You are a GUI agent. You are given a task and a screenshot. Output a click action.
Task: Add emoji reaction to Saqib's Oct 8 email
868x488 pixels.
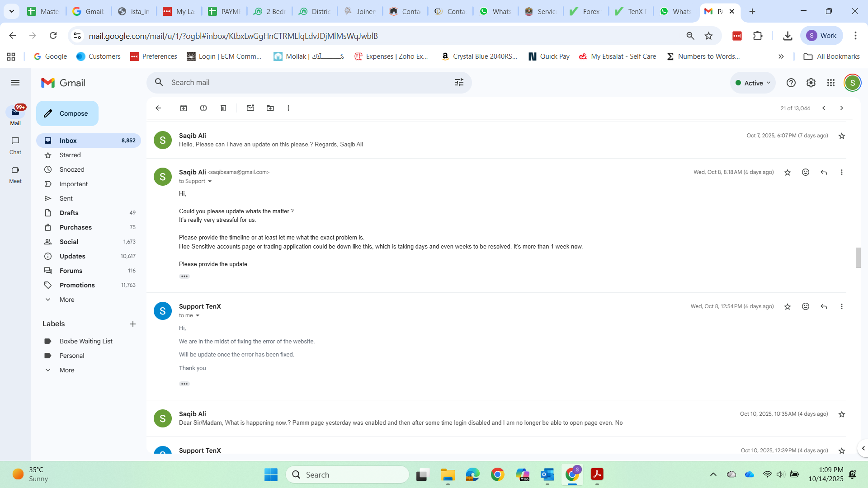[x=806, y=172]
